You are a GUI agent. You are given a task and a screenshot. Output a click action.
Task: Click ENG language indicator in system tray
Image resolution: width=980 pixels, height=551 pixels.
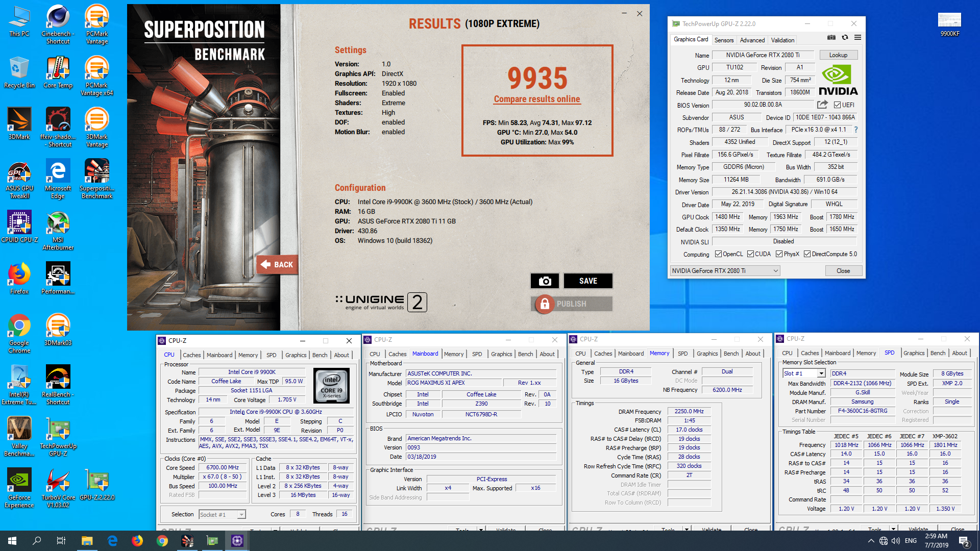tap(911, 541)
